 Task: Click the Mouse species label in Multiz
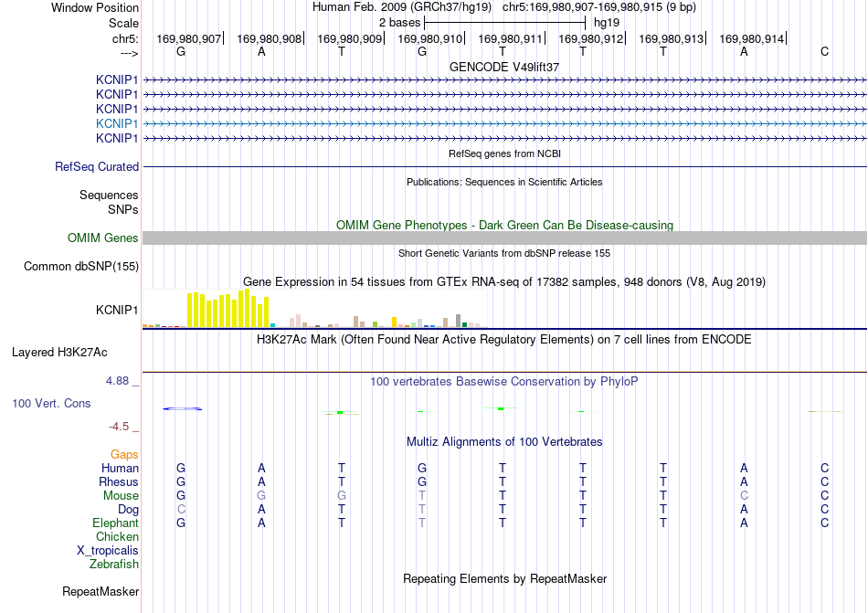(x=121, y=496)
